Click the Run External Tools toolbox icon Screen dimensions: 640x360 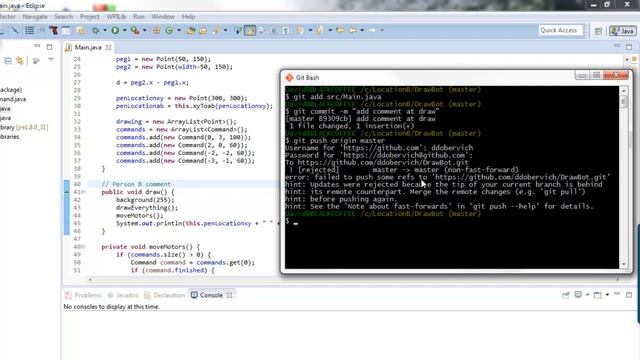tap(135, 30)
